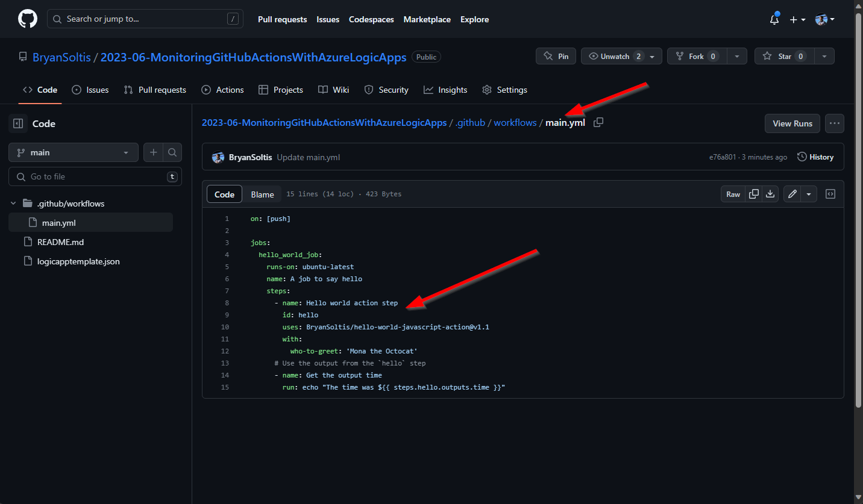Screen dimensions: 863x504
Task: Open the notifications bell
Action: coord(774,19)
